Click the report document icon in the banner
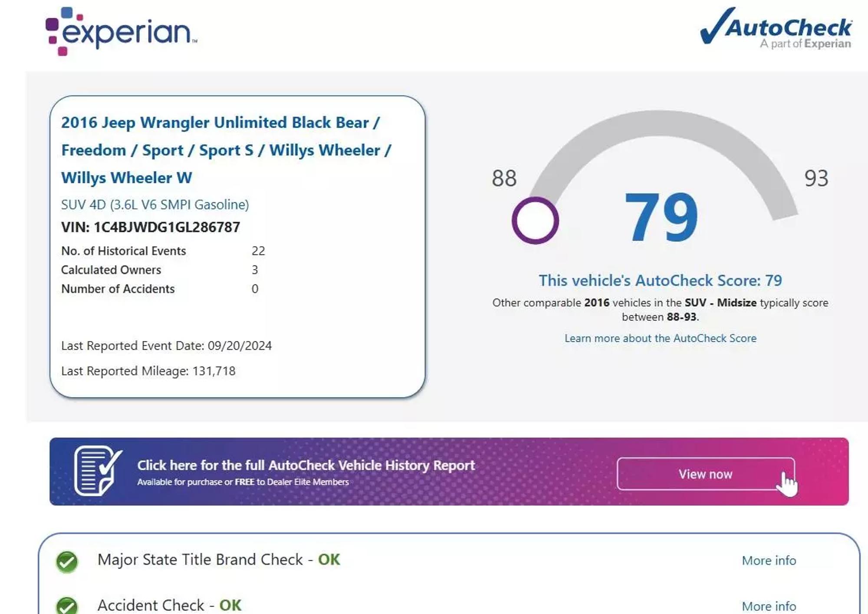 [x=98, y=471]
